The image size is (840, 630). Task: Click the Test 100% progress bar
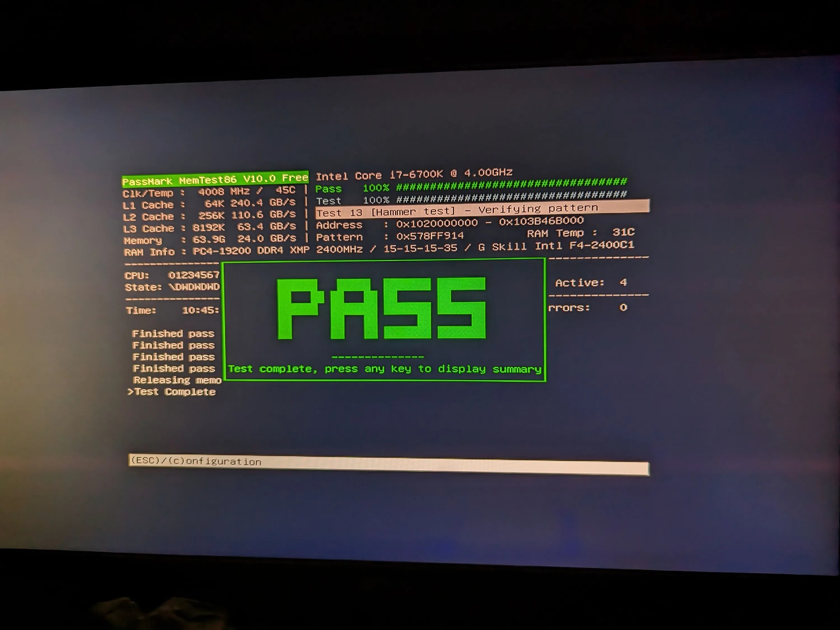pyautogui.click(x=471, y=198)
